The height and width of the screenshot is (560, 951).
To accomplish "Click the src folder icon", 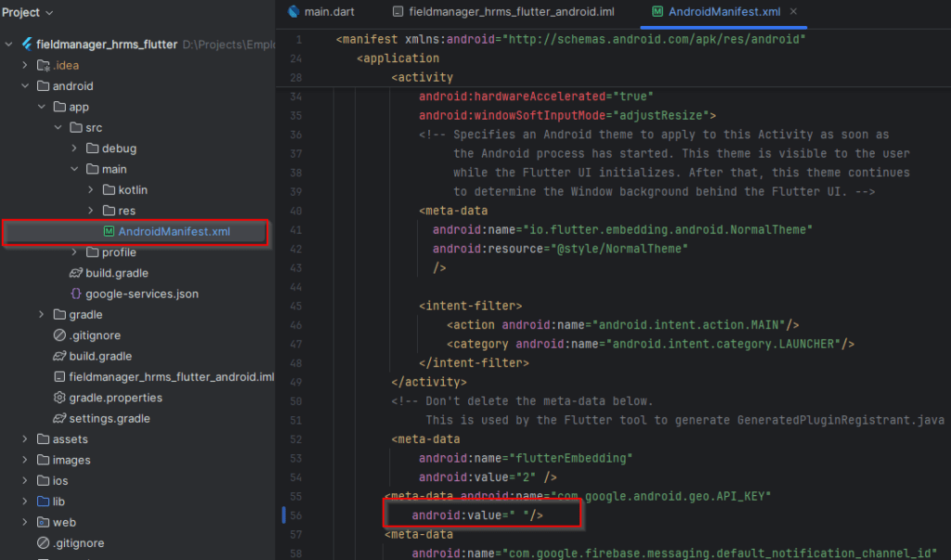I will pyautogui.click(x=76, y=127).
